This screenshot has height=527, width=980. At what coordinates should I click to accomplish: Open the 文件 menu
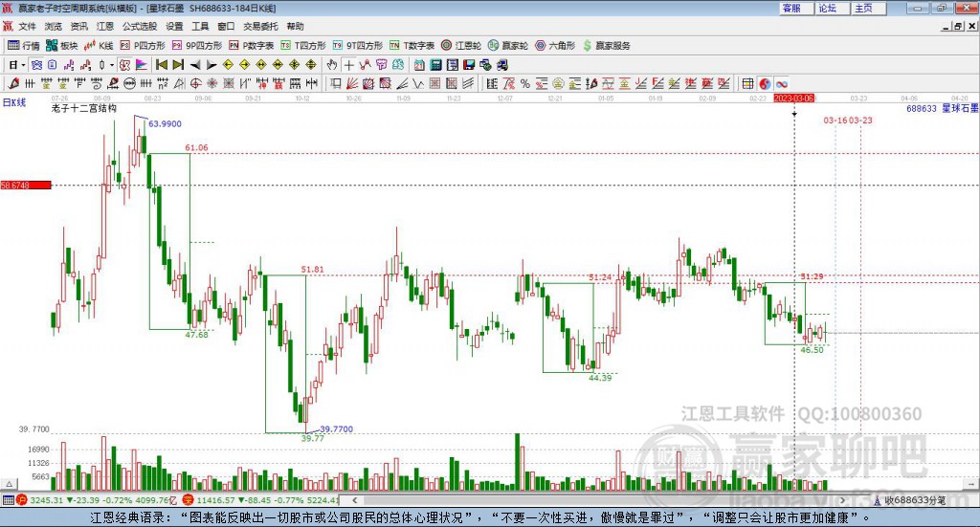(x=28, y=26)
